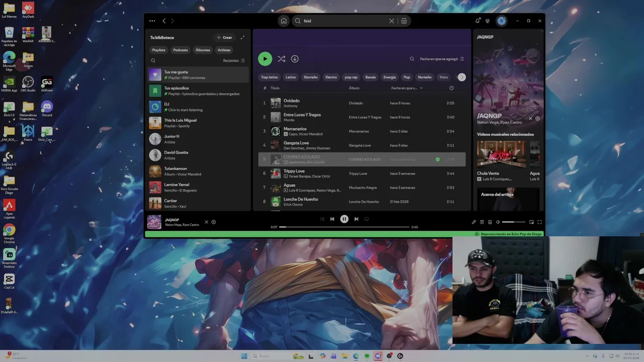Select the Trap latino genre chip
Screen dimensions: 644x362
269,77
